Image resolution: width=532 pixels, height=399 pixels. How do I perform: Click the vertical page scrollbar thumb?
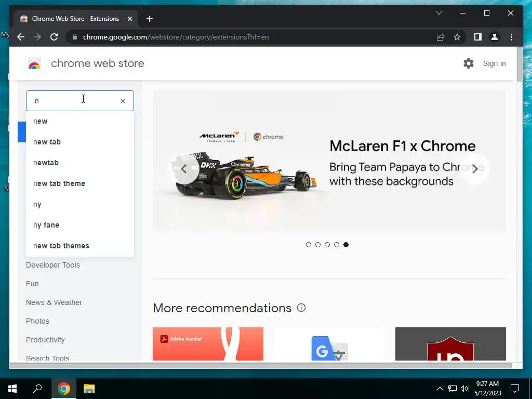click(x=520, y=64)
